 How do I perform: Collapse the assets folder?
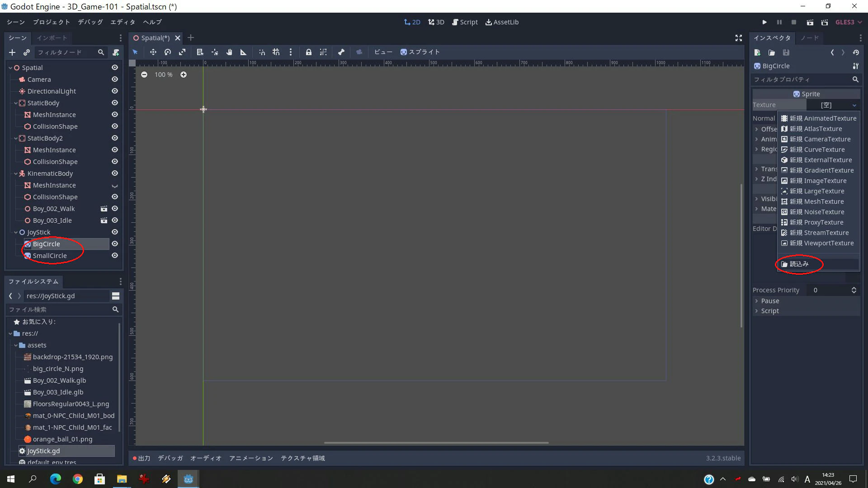pos(16,345)
